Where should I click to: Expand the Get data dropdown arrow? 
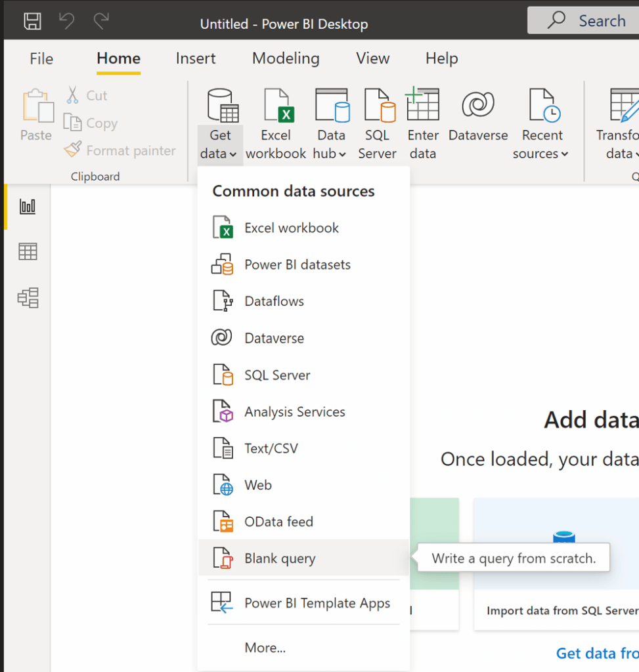pyautogui.click(x=233, y=154)
